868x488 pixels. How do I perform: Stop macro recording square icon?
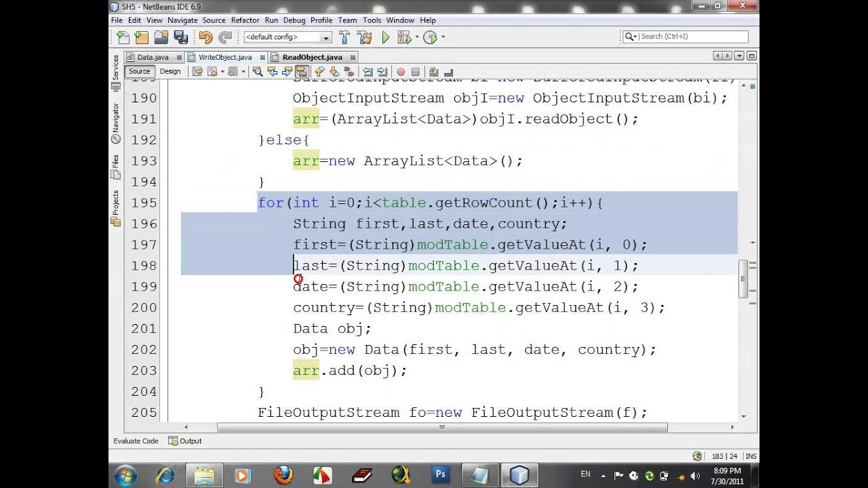(416, 72)
